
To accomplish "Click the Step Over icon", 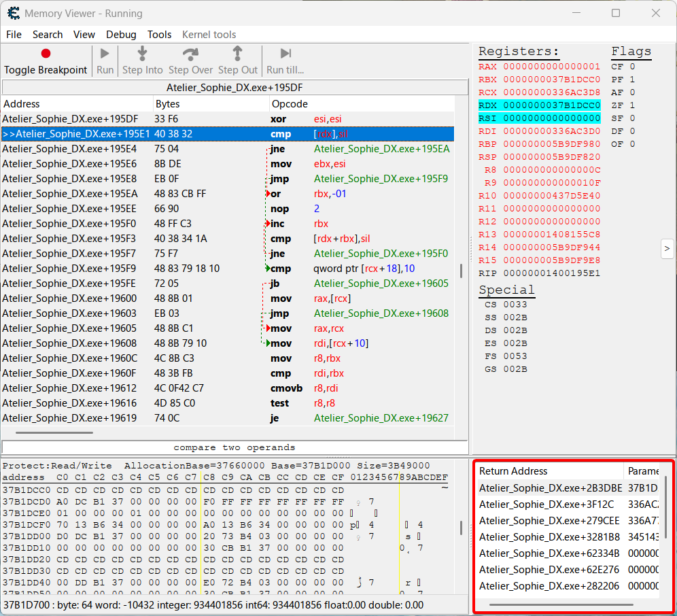I will [191, 54].
